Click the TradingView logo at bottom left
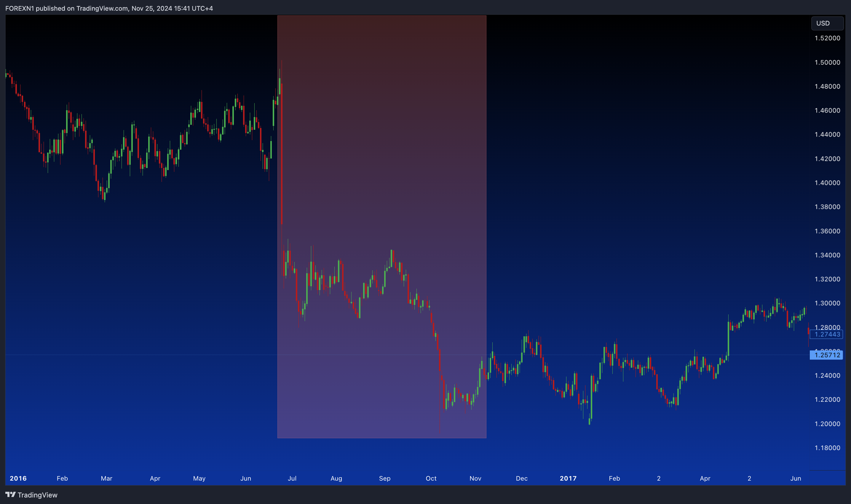This screenshot has width=851, height=504. pyautogui.click(x=31, y=495)
